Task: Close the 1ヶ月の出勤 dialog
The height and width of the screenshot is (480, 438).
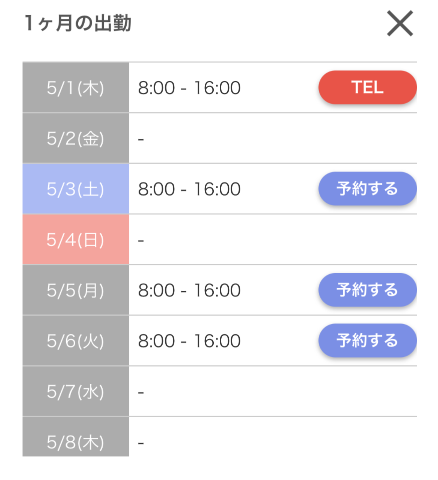Action: 400,23
